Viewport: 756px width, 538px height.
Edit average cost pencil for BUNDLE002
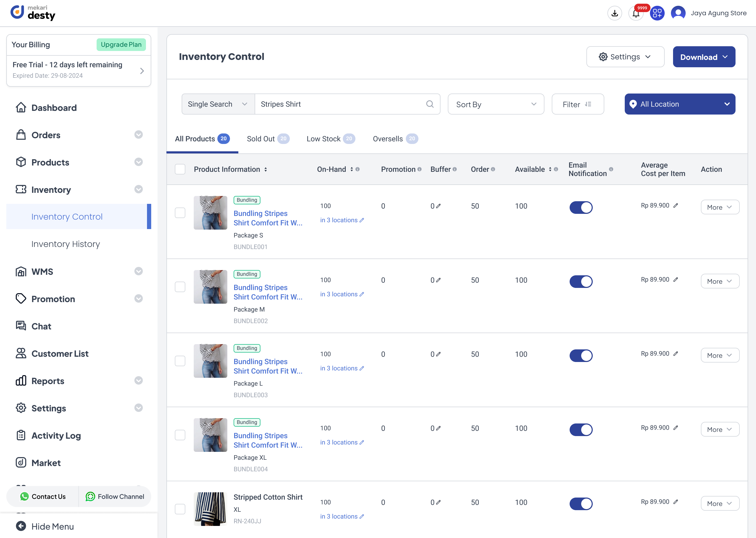pyautogui.click(x=676, y=280)
